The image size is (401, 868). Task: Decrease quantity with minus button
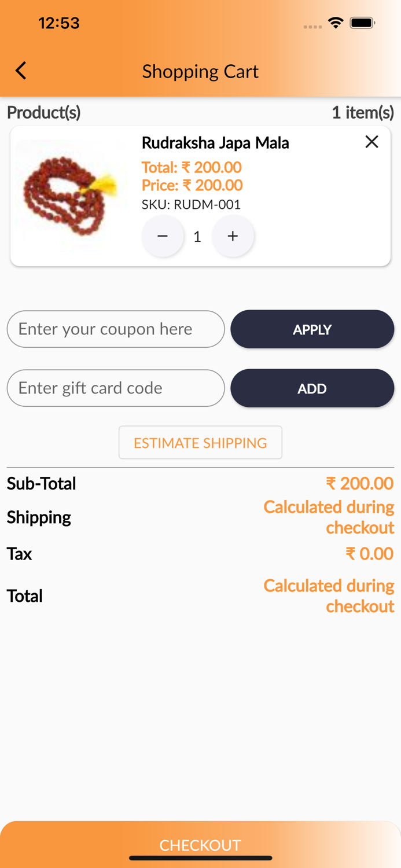(x=163, y=236)
